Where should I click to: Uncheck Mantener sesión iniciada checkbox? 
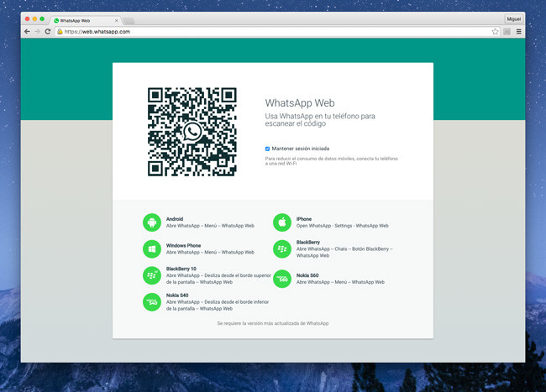click(267, 149)
